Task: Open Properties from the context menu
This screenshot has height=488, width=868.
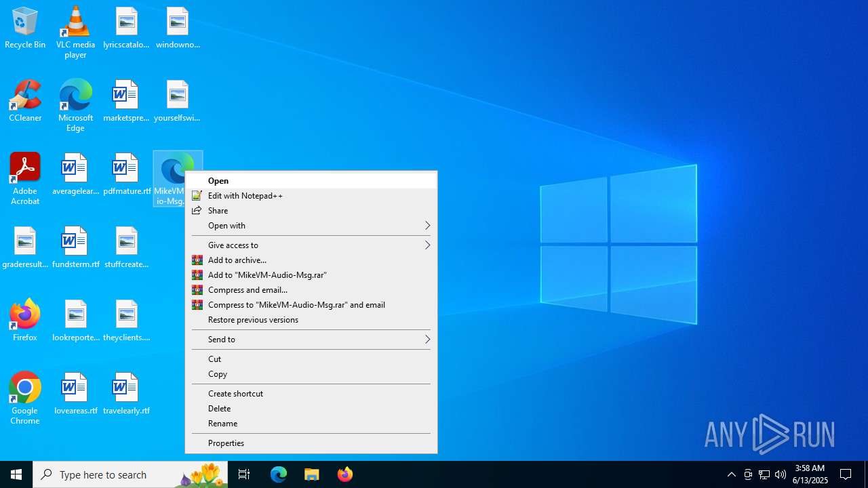Action: [x=311, y=443]
